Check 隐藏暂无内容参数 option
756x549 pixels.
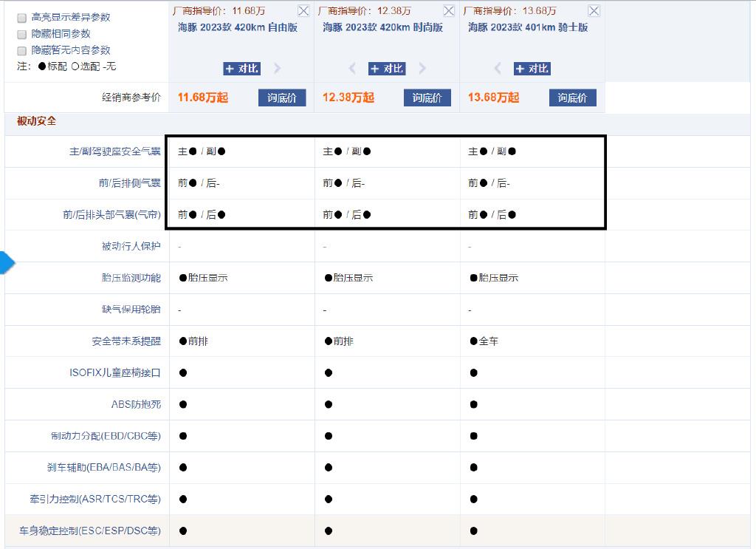(x=21, y=51)
